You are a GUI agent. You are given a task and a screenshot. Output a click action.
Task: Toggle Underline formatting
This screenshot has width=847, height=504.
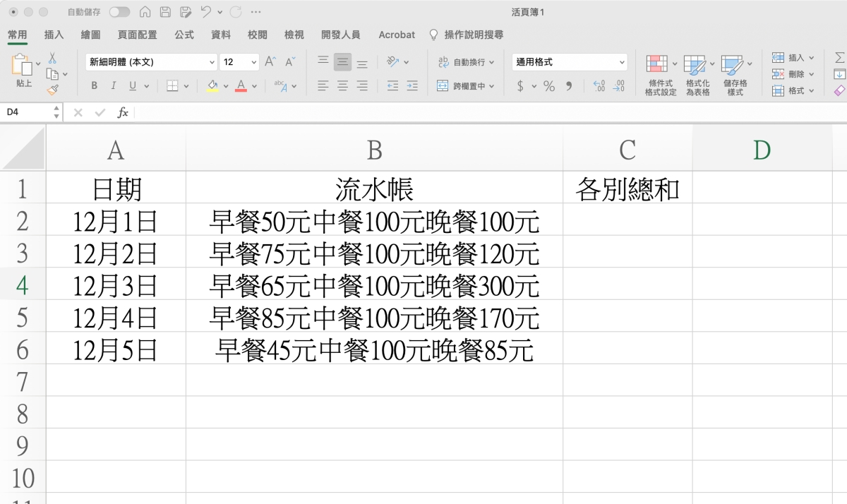(x=133, y=86)
